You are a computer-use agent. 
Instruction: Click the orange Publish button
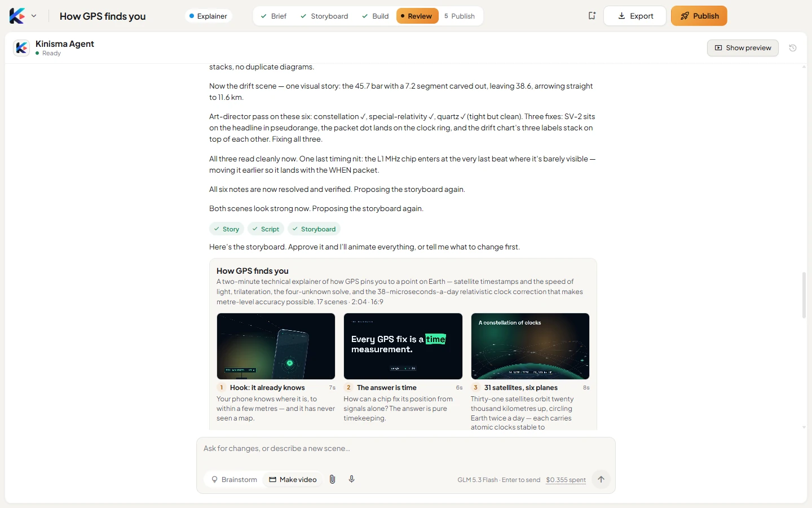click(x=699, y=16)
